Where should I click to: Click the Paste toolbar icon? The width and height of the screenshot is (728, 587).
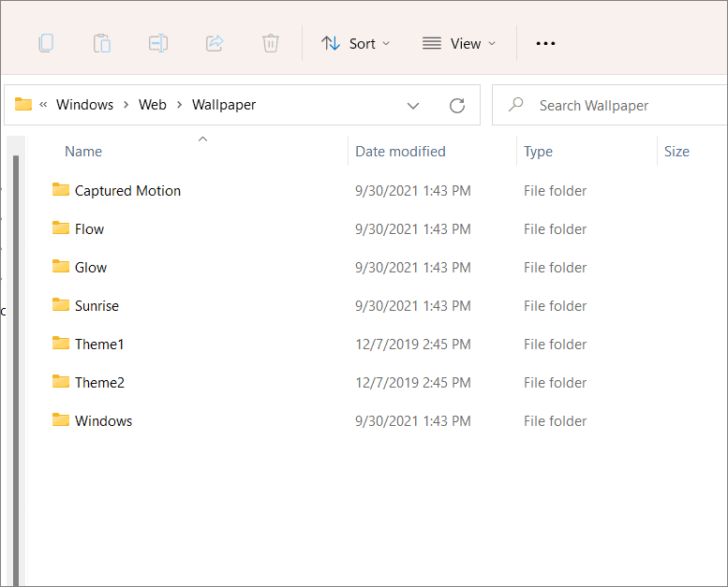point(102,43)
